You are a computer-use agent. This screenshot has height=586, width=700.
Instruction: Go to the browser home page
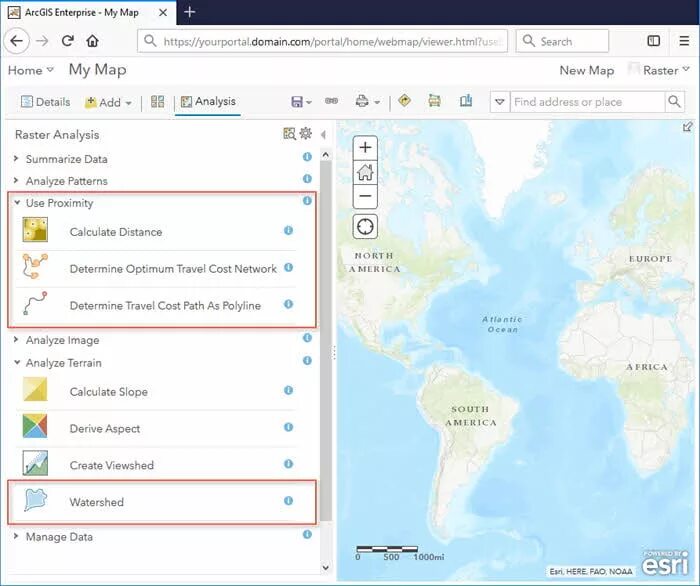click(92, 41)
